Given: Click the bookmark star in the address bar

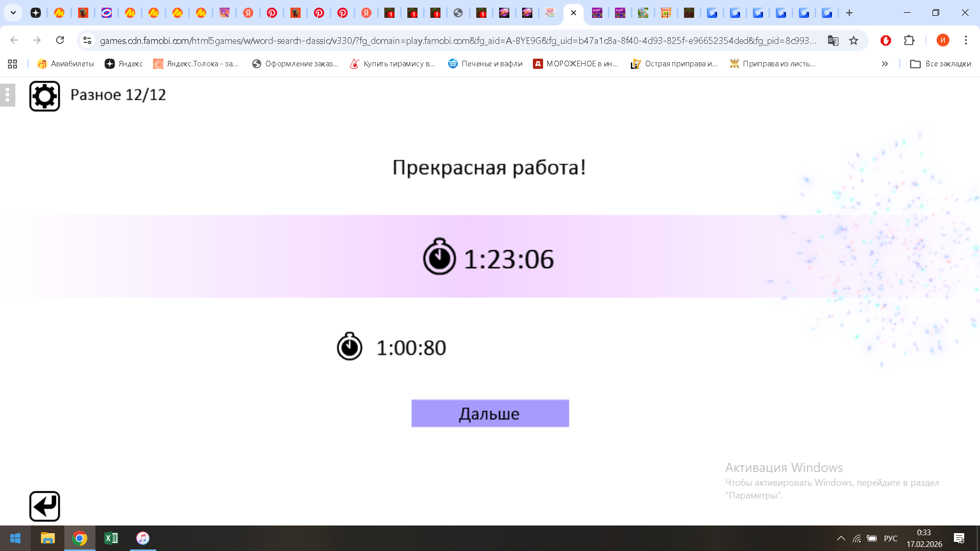Looking at the screenshot, I should point(853,40).
